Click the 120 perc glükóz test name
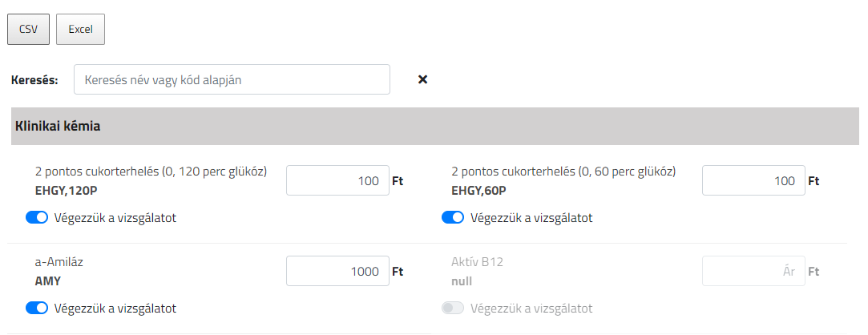Image resolution: width=868 pixels, height=335 pixels. pyautogui.click(x=151, y=172)
